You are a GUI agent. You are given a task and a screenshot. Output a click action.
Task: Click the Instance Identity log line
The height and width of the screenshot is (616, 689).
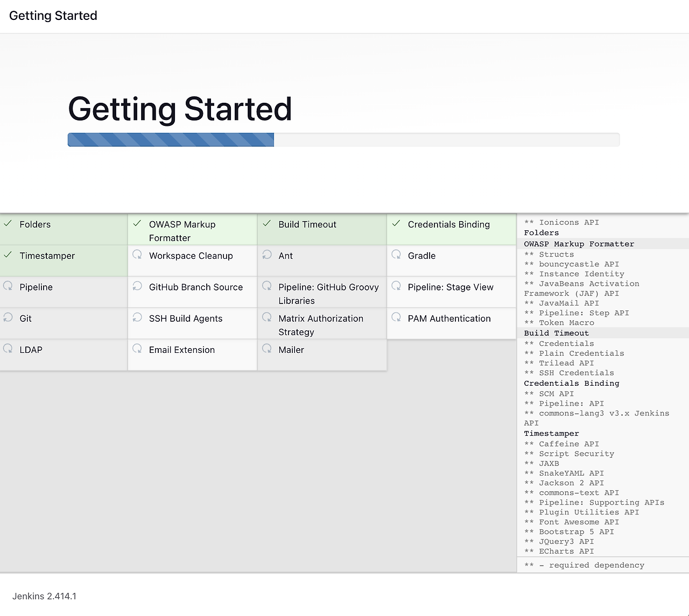574,273
